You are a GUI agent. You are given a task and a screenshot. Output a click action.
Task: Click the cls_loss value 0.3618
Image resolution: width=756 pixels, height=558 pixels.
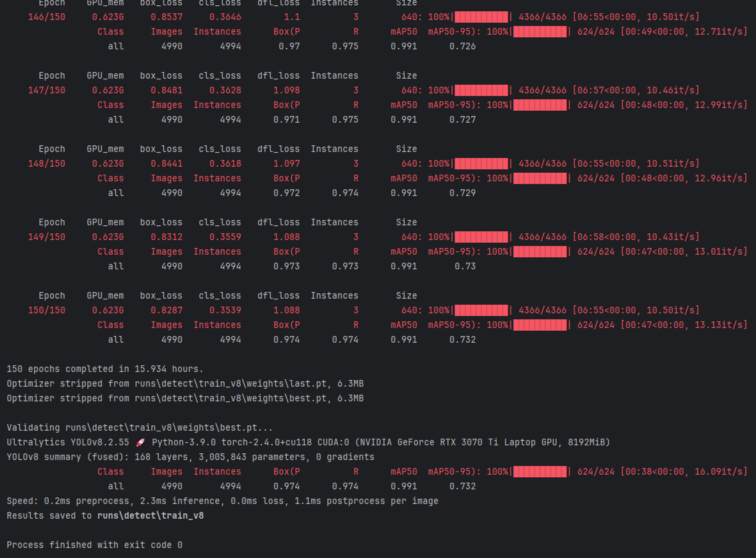pos(225,163)
